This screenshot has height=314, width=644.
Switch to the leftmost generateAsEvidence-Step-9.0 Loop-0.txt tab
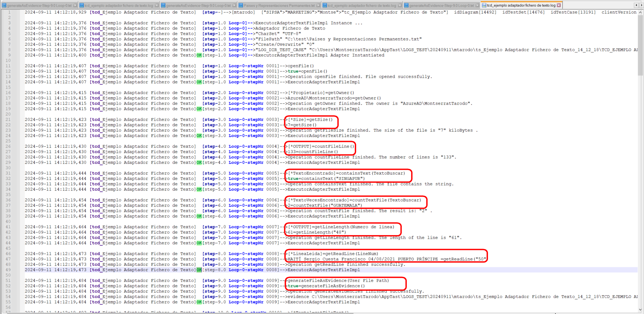click(39, 5)
